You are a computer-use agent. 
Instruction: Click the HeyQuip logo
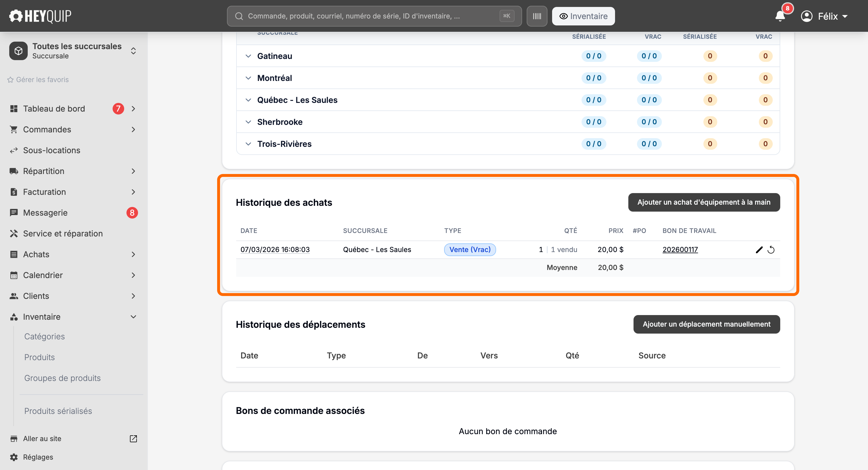pos(40,16)
